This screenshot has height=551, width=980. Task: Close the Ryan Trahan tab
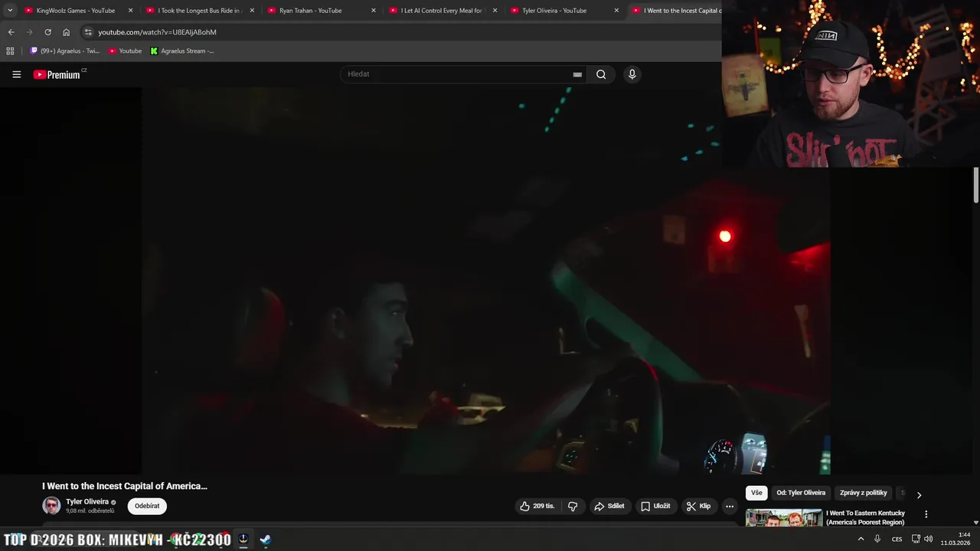(x=374, y=11)
